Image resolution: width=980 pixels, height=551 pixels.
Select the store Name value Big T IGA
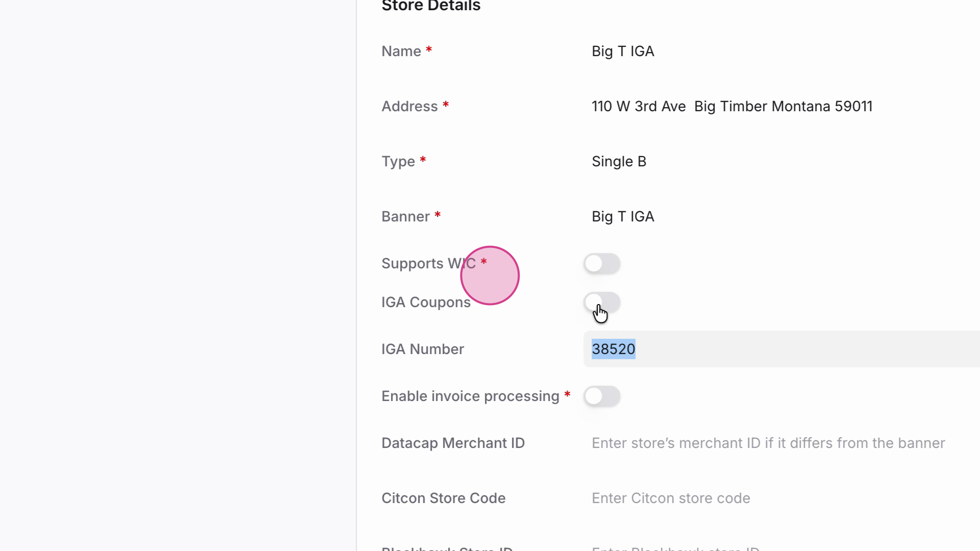623,51
